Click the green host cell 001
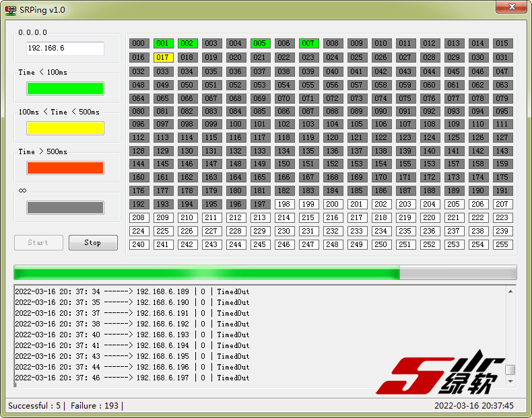The height and width of the screenshot is (418, 532). 163,43
